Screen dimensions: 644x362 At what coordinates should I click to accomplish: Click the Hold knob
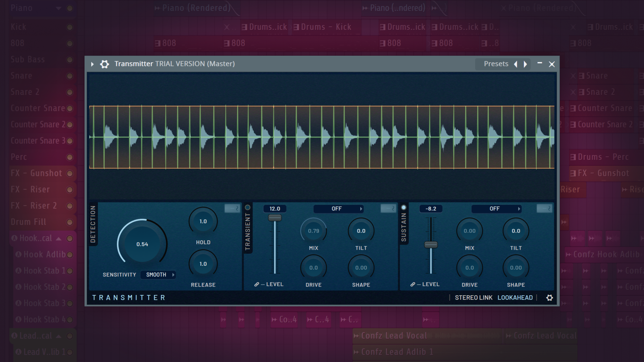tap(203, 222)
